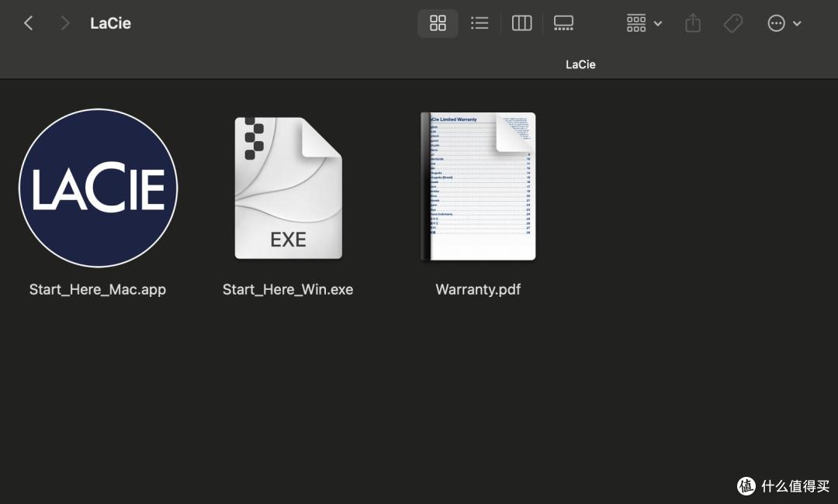
Task: Click the Share toolbar icon
Action: click(693, 23)
